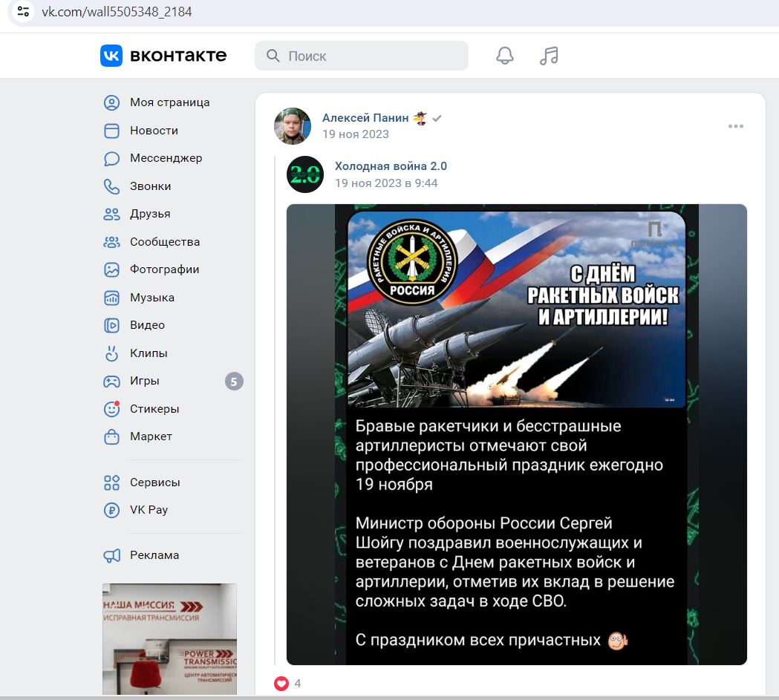Screen dimensions: 779x700
Task: Click Алексей Панин avatar photo
Action: (x=293, y=126)
